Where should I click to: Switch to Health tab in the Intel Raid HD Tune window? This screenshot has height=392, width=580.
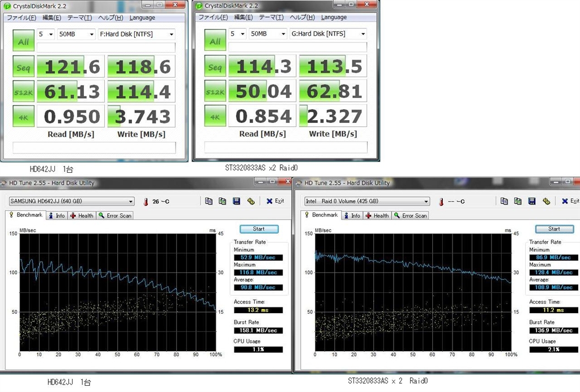tap(377, 216)
